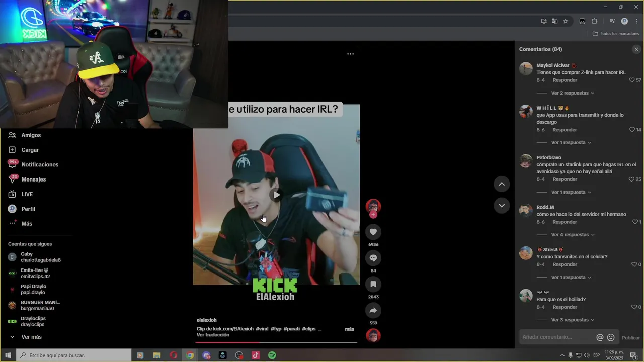Follow creator with the red plus badge
This screenshot has height=362, width=644.
373,215
